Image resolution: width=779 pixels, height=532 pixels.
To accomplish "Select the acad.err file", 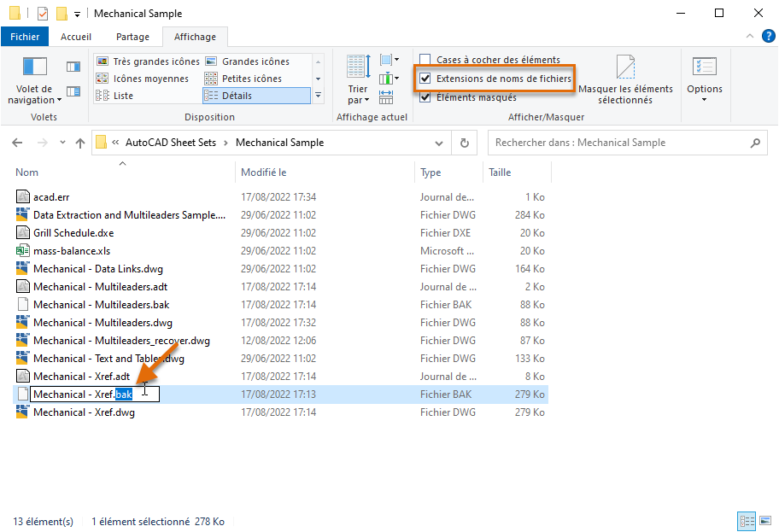I will point(51,197).
